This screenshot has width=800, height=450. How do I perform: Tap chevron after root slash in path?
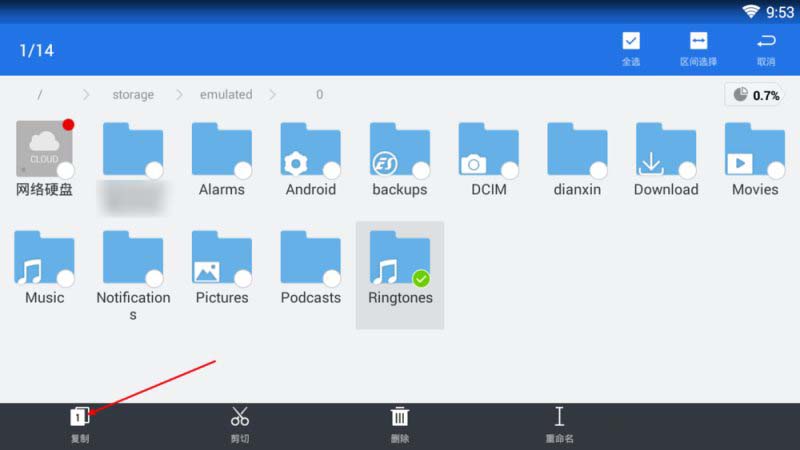(86, 94)
